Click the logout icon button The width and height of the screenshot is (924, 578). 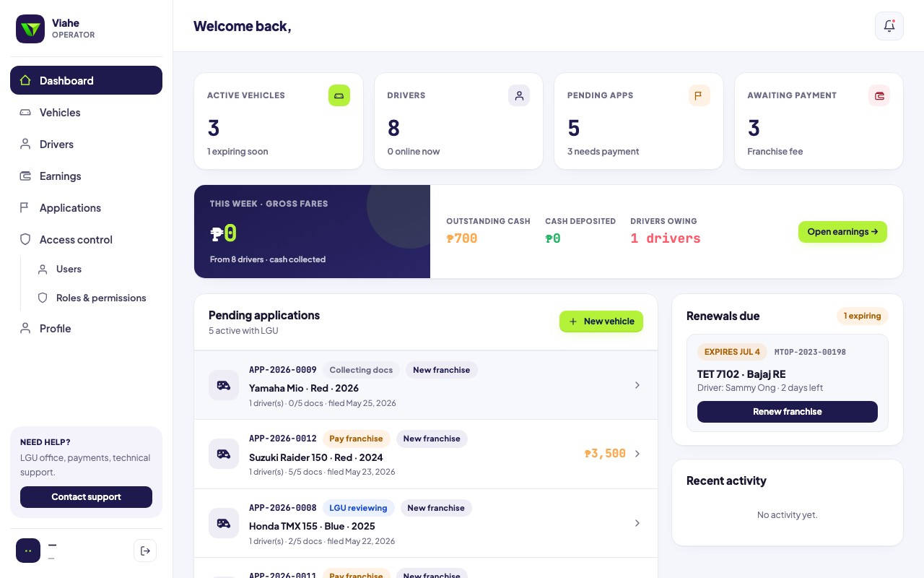click(x=145, y=551)
